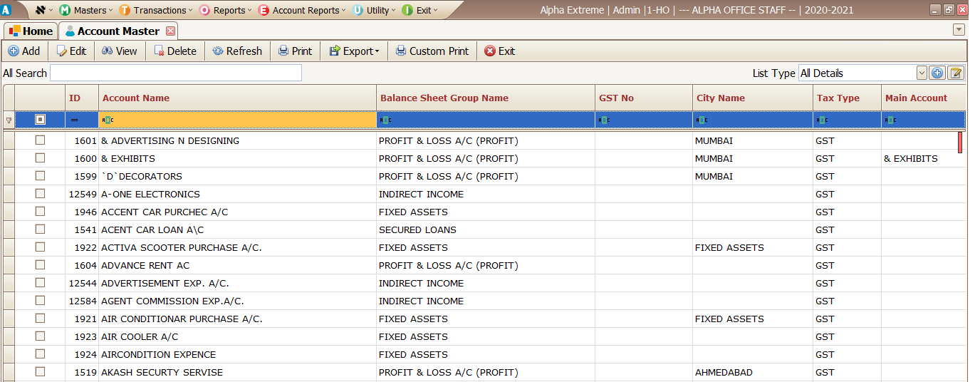Print the account list
The image size is (980, 382).
click(295, 51)
